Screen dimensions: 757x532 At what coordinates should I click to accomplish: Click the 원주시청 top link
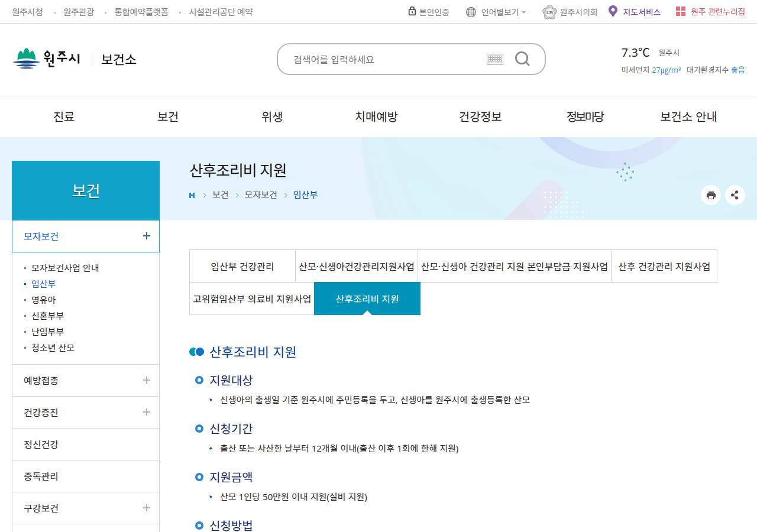pyautogui.click(x=28, y=12)
